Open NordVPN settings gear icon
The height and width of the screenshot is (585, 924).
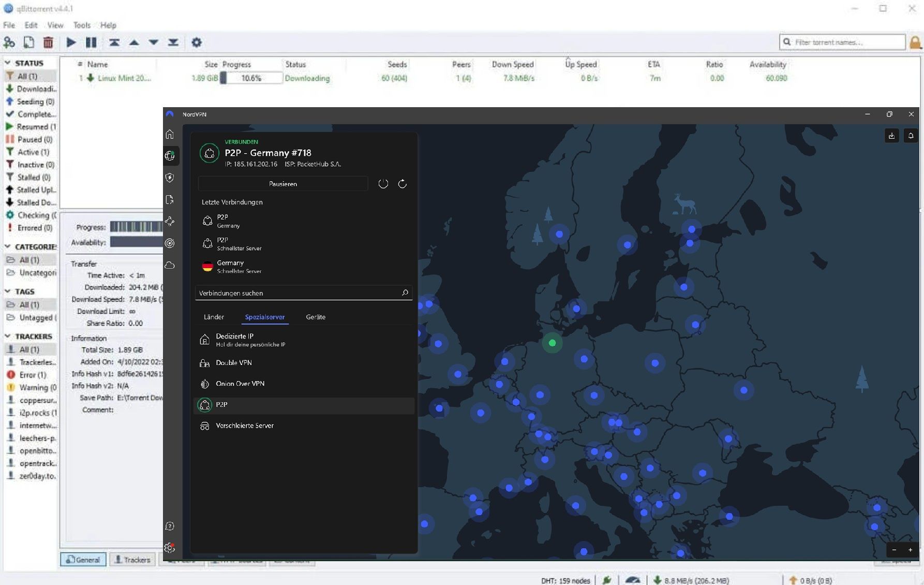click(x=170, y=548)
